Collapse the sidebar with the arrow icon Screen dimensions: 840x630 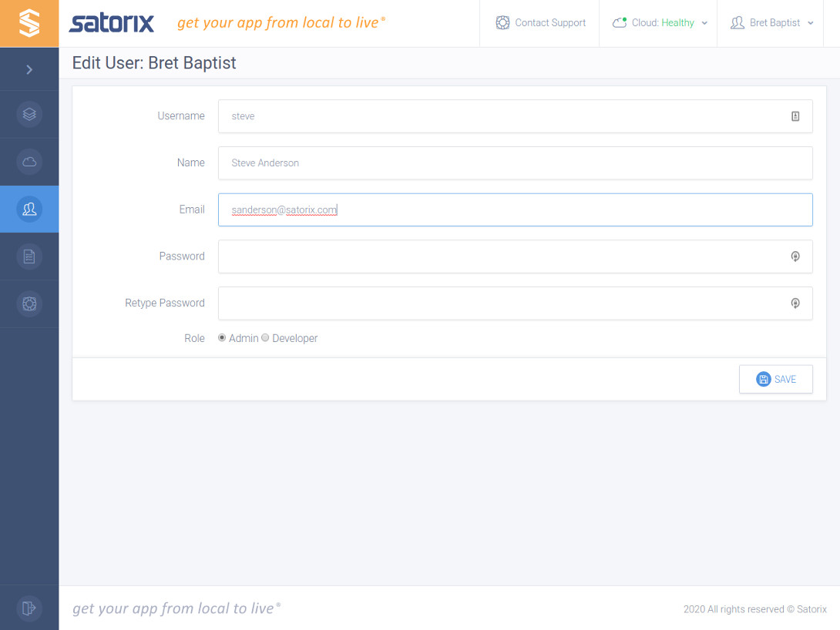click(29, 69)
